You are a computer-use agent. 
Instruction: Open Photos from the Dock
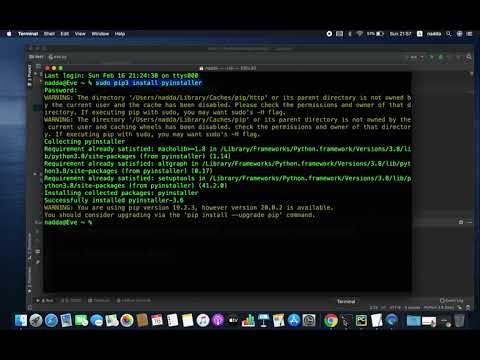tap(127, 321)
